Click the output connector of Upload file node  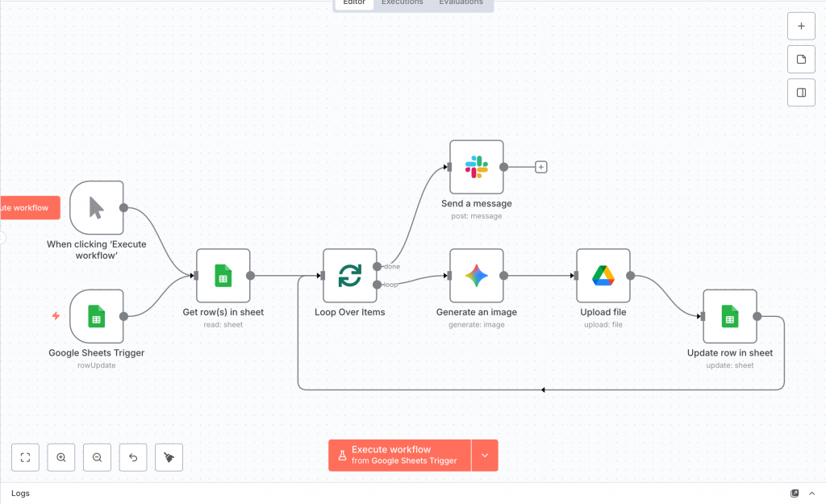point(631,276)
